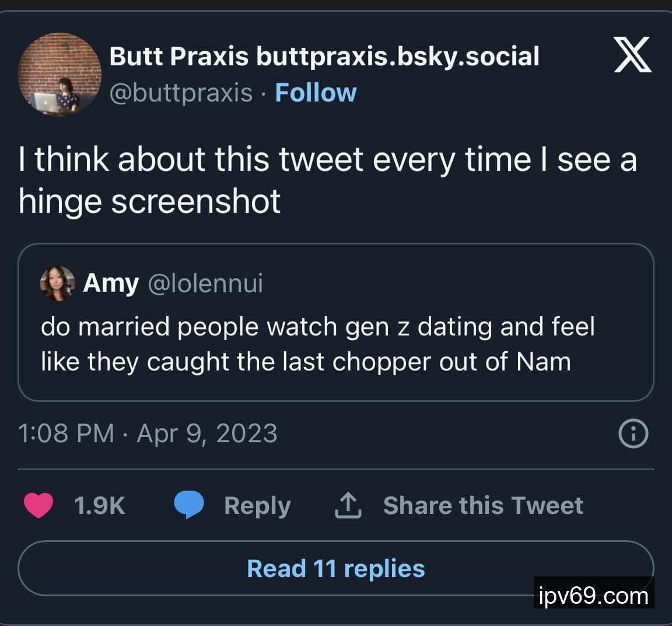This screenshot has height=626, width=672.
Task: Click the share arrow icon
Action: (348, 505)
